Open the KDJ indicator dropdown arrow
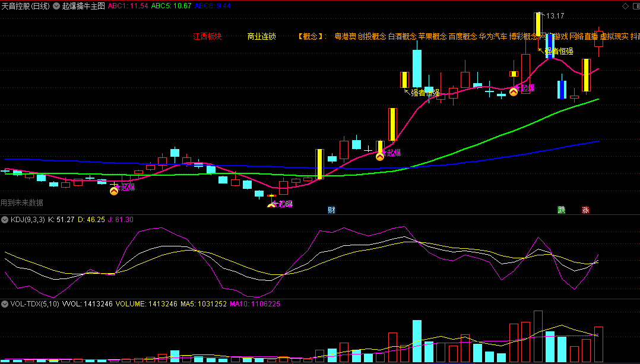This screenshot has width=640, height=364. [x=5, y=220]
